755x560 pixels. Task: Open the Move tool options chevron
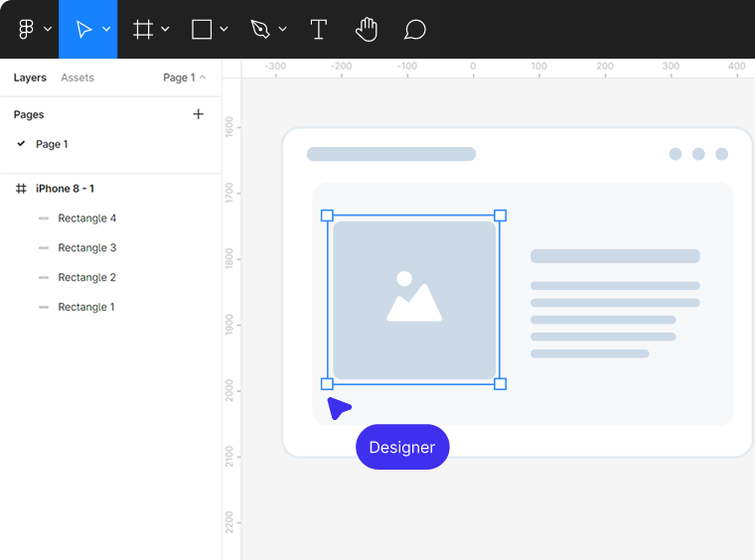[106, 30]
